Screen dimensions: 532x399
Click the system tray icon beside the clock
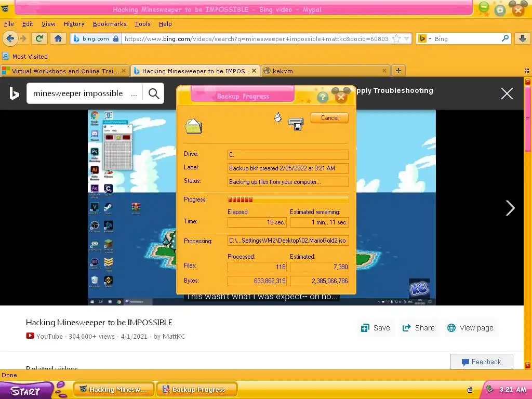pos(489,389)
